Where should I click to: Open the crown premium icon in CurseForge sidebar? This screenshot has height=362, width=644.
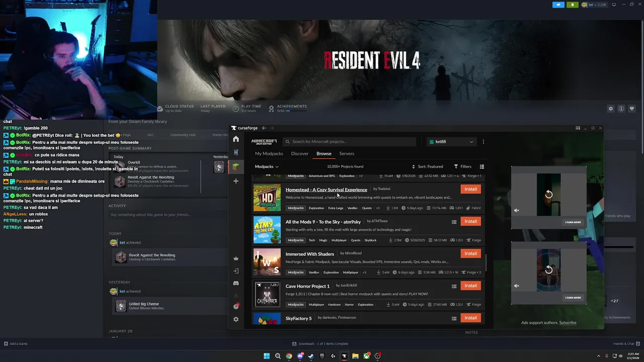pyautogui.click(x=236, y=258)
